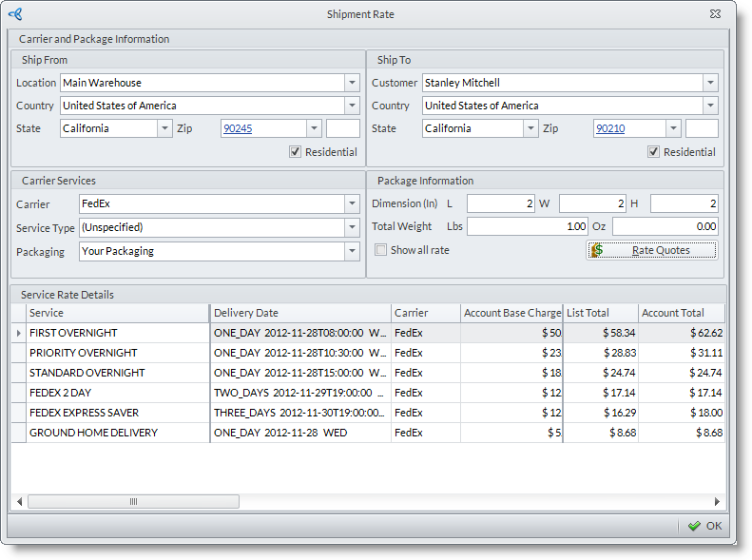Viewport: 752px width, 560px height.
Task: Uncheck Residential under Ship From
Action: pyautogui.click(x=296, y=152)
